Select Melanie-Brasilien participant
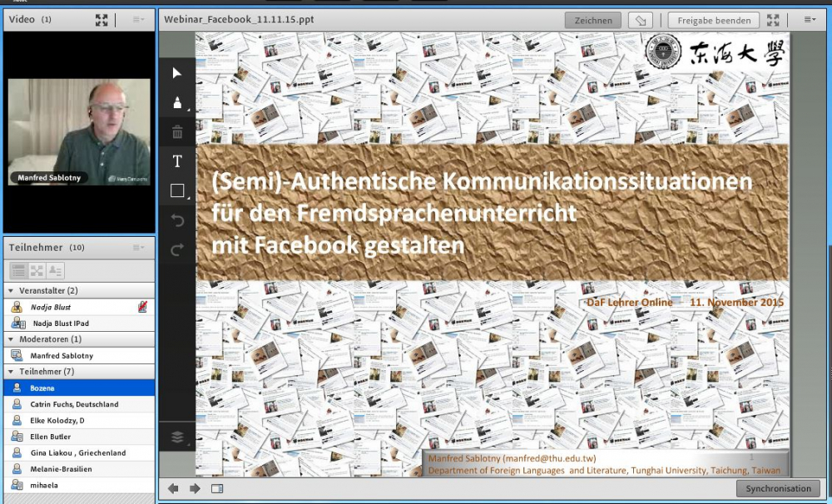Viewport: 832px width, 504px height. coord(79,469)
